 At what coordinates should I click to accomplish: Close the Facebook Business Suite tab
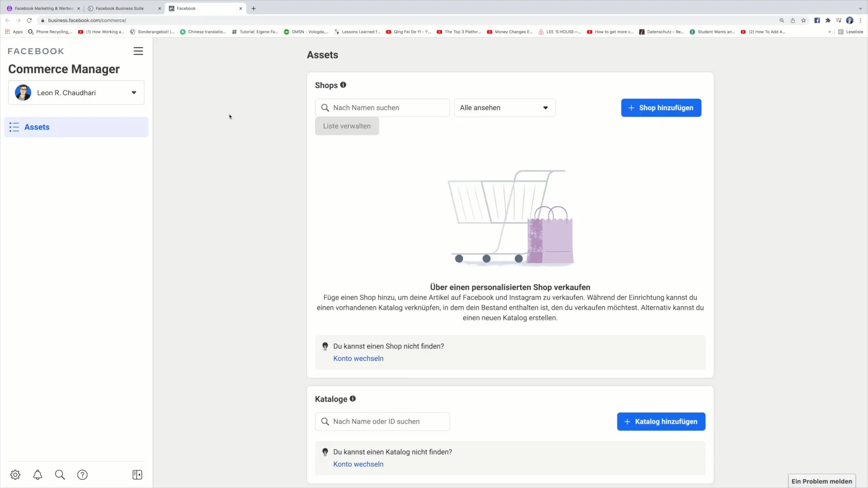pos(160,8)
